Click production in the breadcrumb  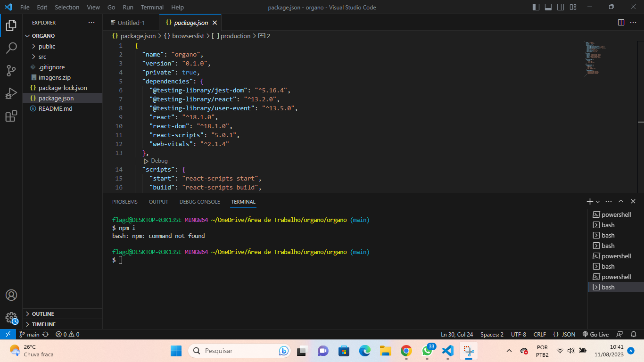pos(235,36)
